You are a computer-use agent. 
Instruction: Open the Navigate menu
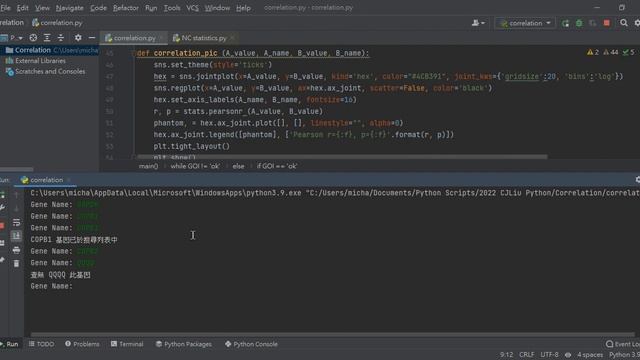[69, 8]
